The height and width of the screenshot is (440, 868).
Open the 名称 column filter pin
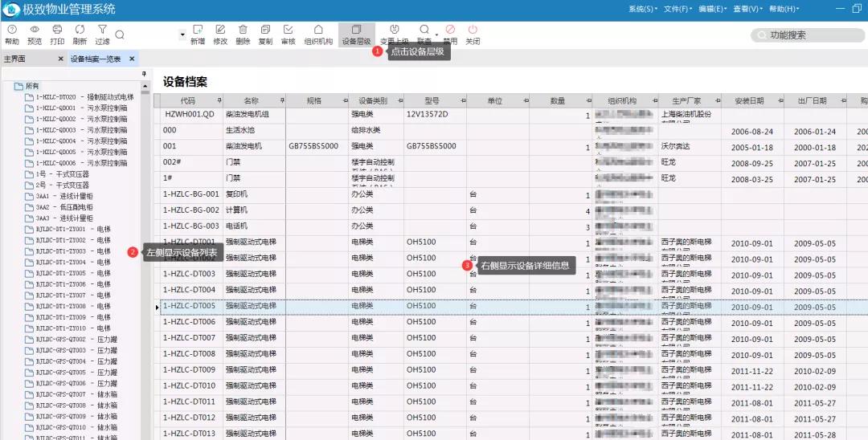tap(282, 100)
